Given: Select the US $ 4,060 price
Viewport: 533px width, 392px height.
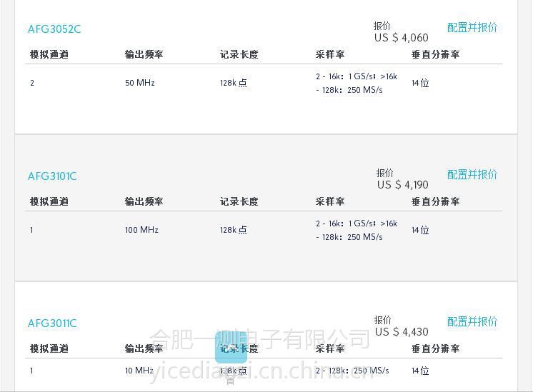Looking at the screenshot, I should [401, 38].
